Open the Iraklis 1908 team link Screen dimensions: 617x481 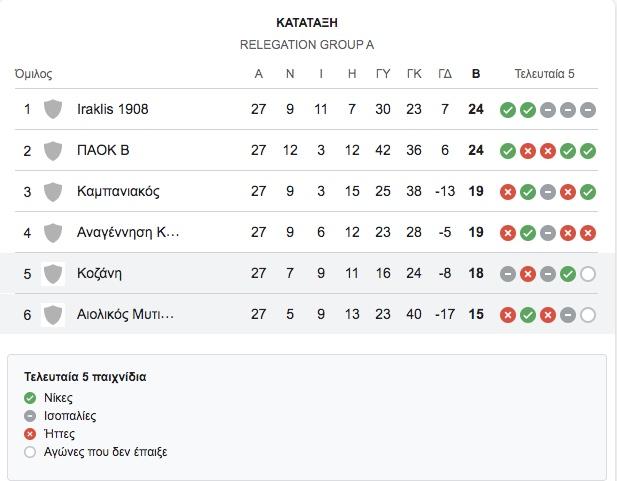113,109
